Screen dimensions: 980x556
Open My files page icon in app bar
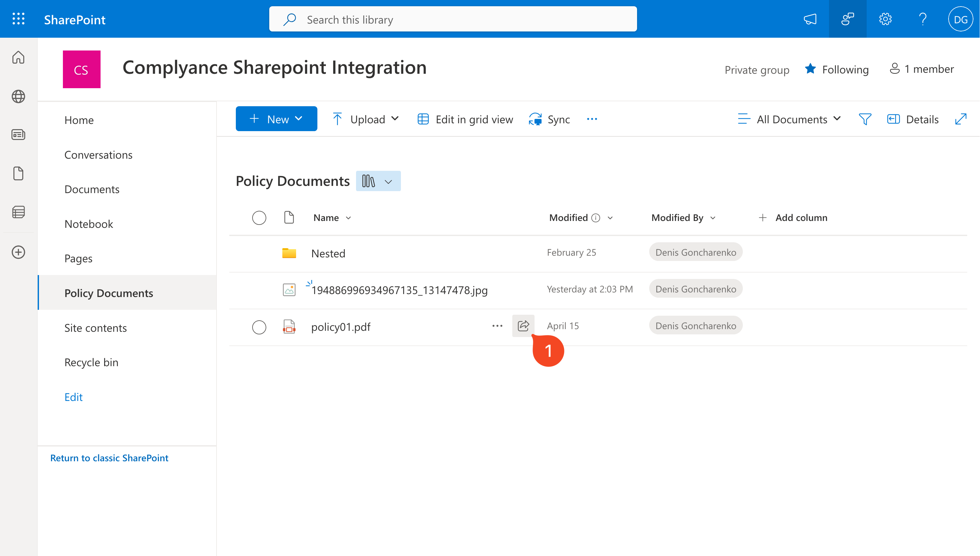point(18,173)
